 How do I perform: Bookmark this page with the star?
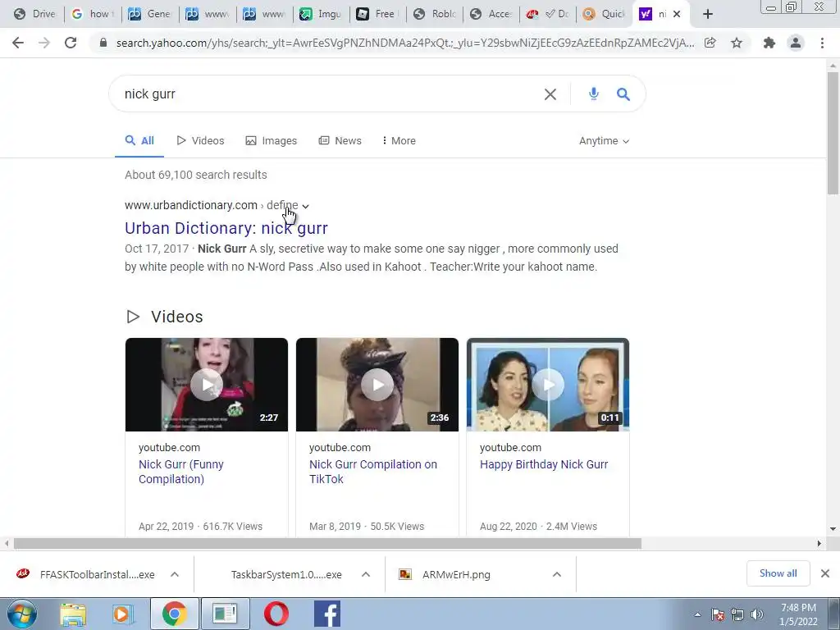[737, 43]
